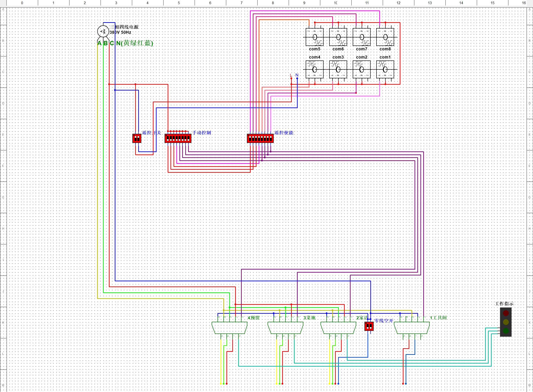Click the red lamp of traffic light
Viewport: 533px width, 392px height.
pyautogui.click(x=506, y=313)
